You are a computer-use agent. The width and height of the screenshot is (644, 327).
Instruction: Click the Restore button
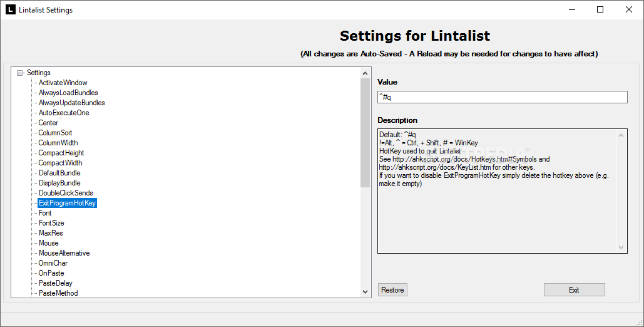point(392,290)
